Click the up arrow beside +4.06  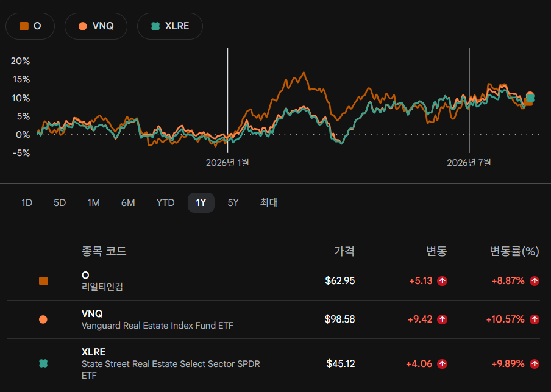point(442,363)
